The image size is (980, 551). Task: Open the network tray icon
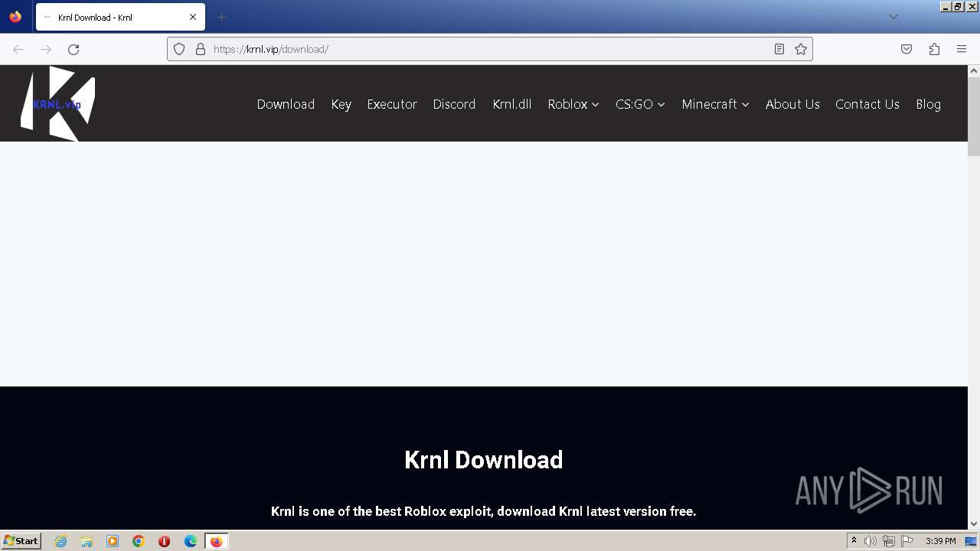[x=889, y=541]
